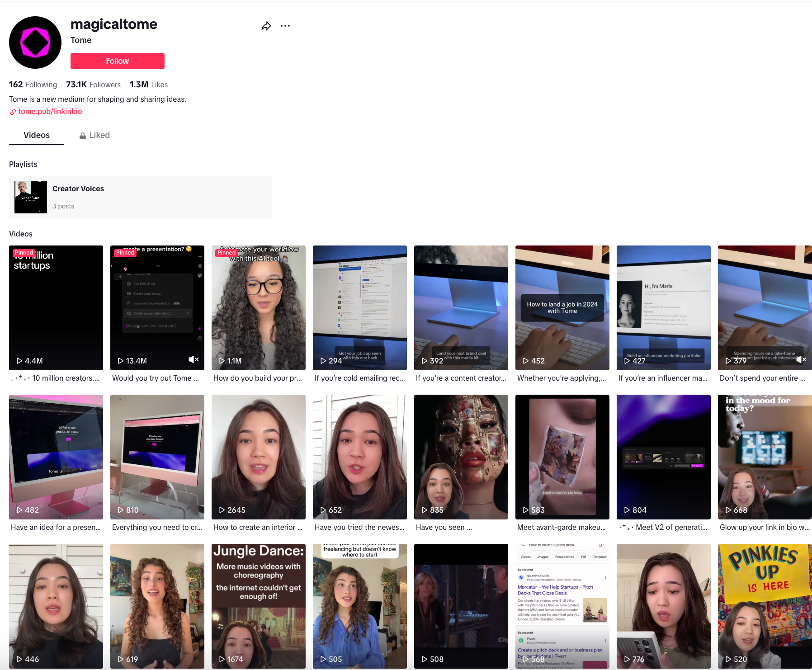The width and height of the screenshot is (812, 670).
Task: Click the link icon beside tome.pub/linkinbio
Action: (x=13, y=112)
